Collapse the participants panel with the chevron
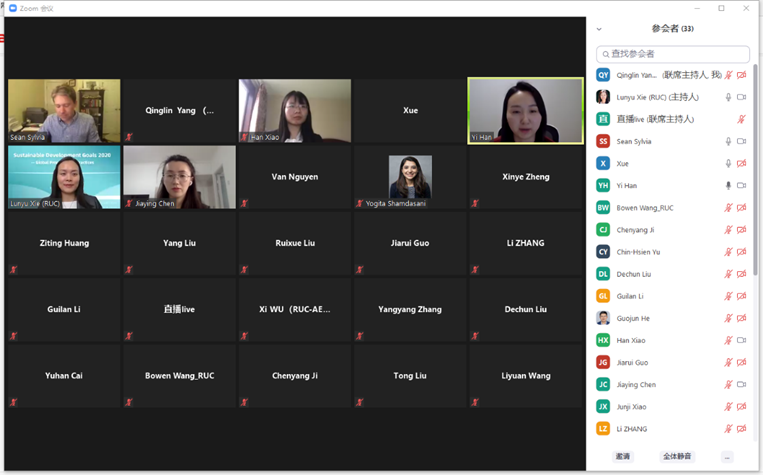Image resolution: width=763 pixels, height=475 pixels. (599, 29)
